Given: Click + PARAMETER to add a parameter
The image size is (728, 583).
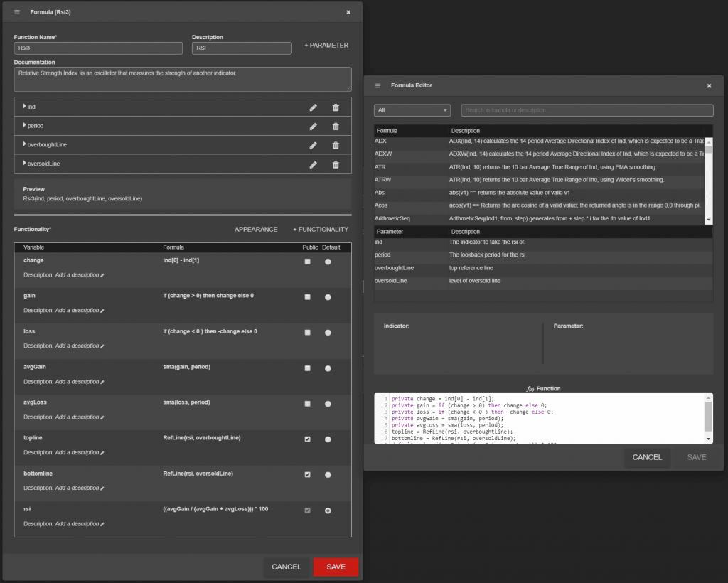Looking at the screenshot, I should pyautogui.click(x=326, y=46).
